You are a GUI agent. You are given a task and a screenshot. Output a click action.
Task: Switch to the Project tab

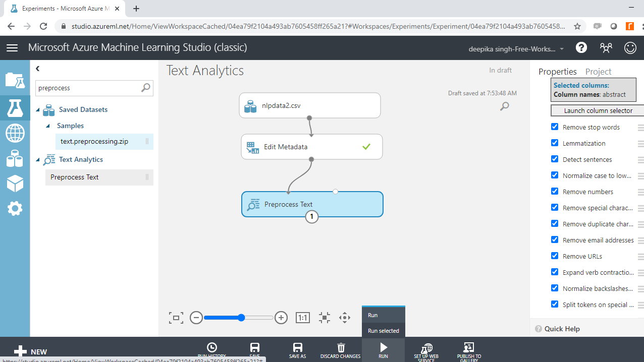coord(598,72)
